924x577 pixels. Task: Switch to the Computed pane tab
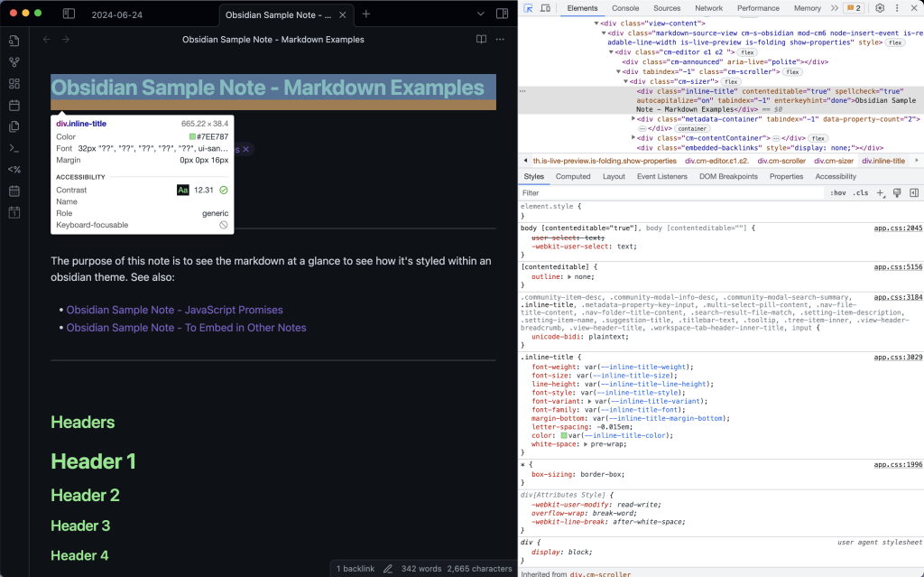(x=573, y=176)
